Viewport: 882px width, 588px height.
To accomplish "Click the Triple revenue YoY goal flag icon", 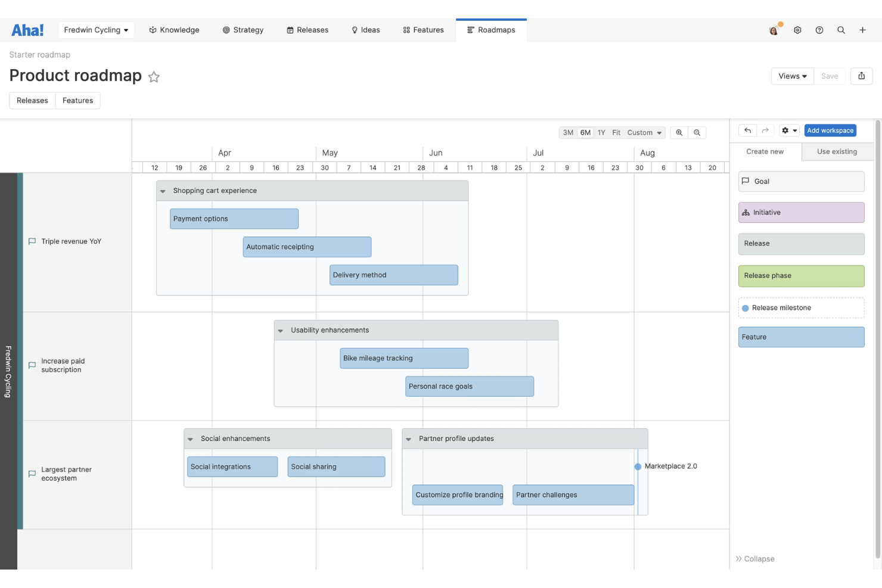I will [x=32, y=241].
